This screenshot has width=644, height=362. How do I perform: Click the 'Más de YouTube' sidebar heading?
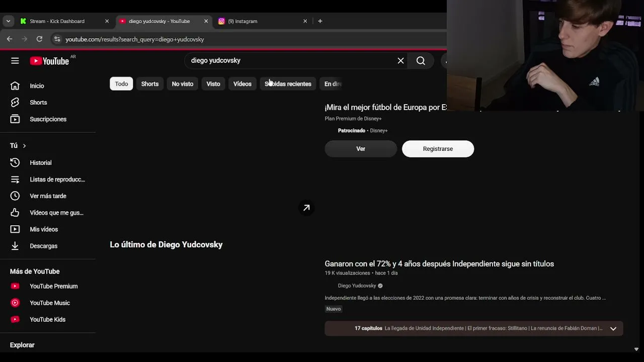(x=35, y=271)
